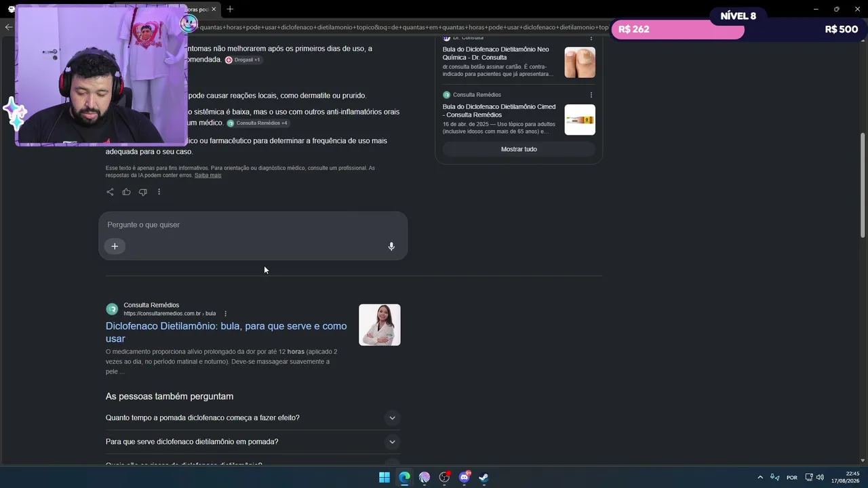
Task: Start voice input with microphone icon
Action: 391,247
